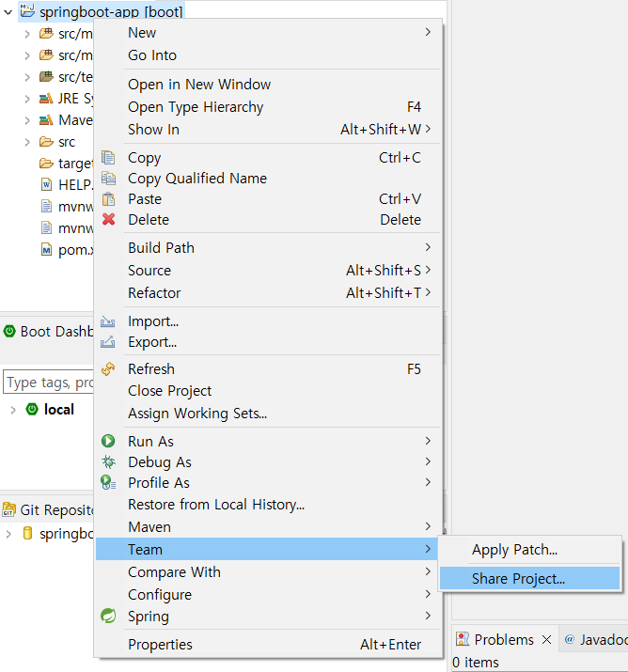Switch to the Problems tab
The image size is (628, 672).
[504, 639]
